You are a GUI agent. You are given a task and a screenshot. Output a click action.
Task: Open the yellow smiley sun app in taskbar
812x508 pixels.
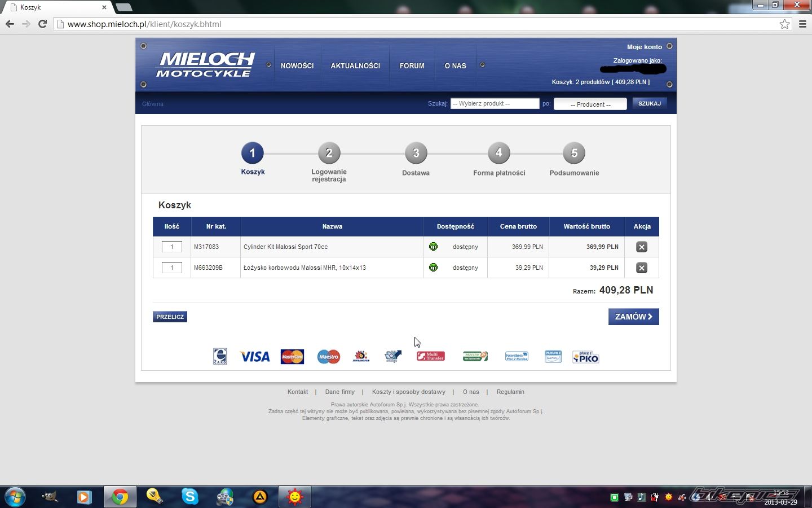coord(295,497)
